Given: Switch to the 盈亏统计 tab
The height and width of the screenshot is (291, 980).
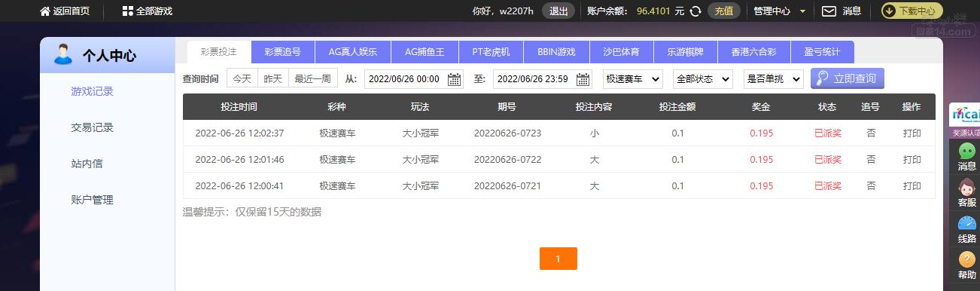Looking at the screenshot, I should (x=822, y=52).
